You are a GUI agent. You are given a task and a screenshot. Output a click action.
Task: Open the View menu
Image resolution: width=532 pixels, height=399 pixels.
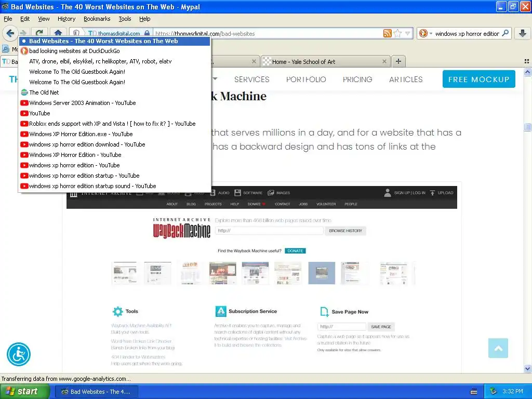[x=44, y=19]
